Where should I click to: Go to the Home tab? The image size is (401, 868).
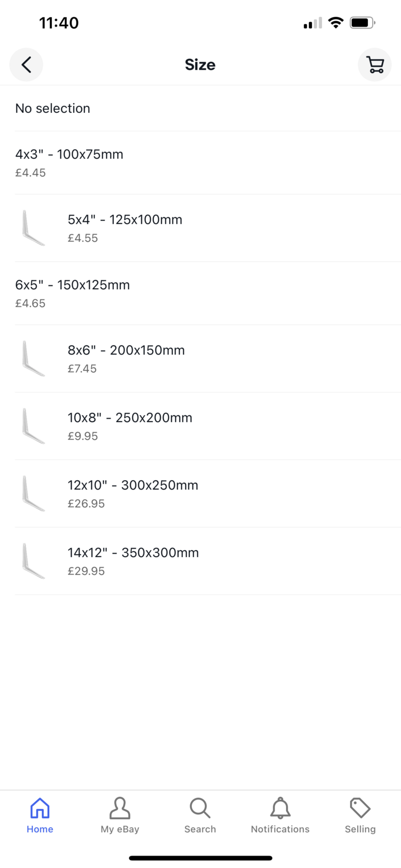point(40,815)
